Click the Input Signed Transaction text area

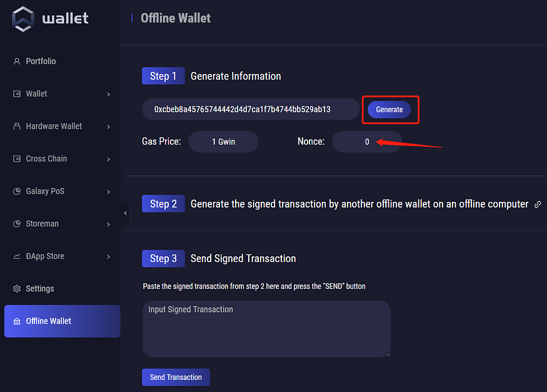[x=266, y=329]
